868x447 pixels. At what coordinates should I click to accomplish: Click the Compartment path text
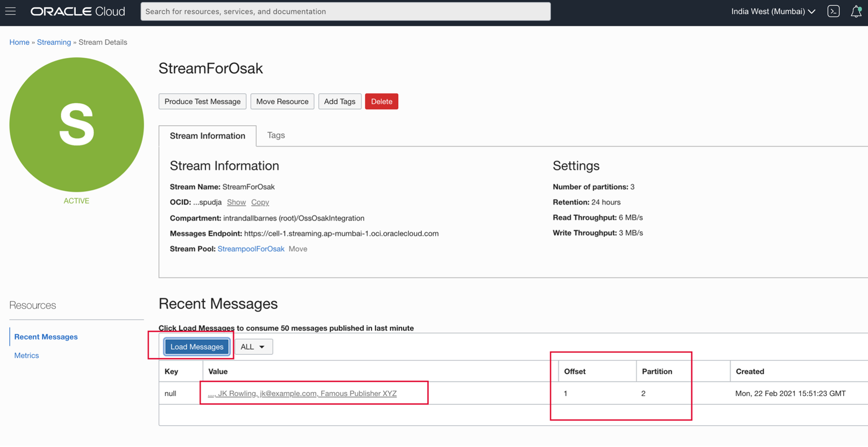pos(294,218)
